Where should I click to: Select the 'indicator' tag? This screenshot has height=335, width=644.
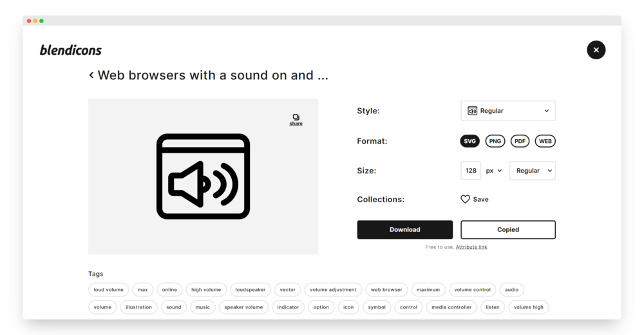[288, 307]
